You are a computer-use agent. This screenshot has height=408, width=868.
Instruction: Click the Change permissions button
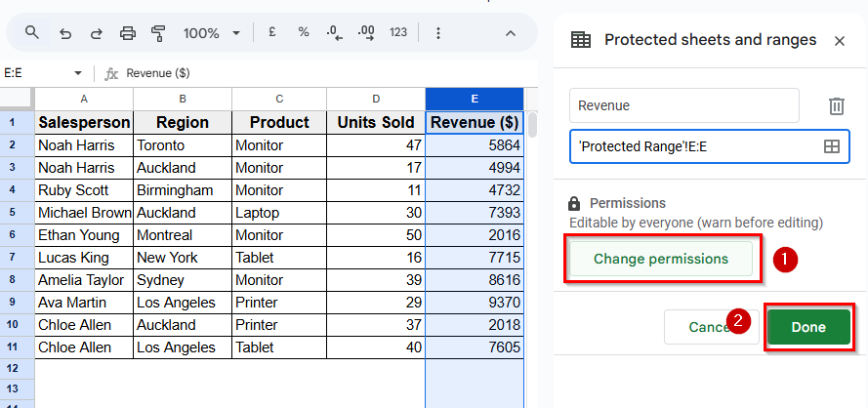(661, 259)
